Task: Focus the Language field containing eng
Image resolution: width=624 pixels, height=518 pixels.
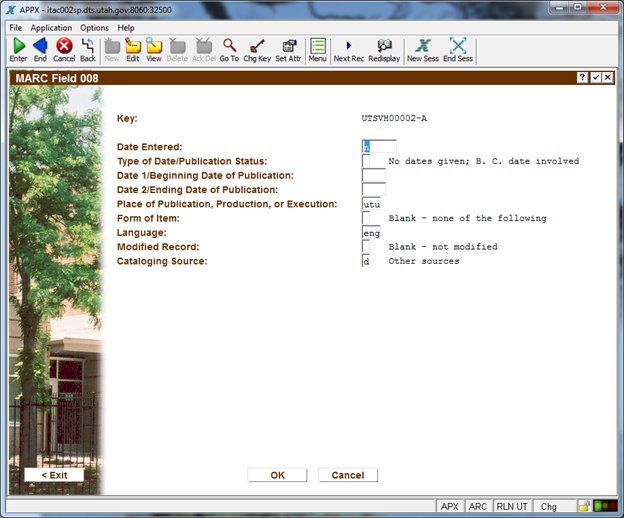Action: (x=371, y=232)
